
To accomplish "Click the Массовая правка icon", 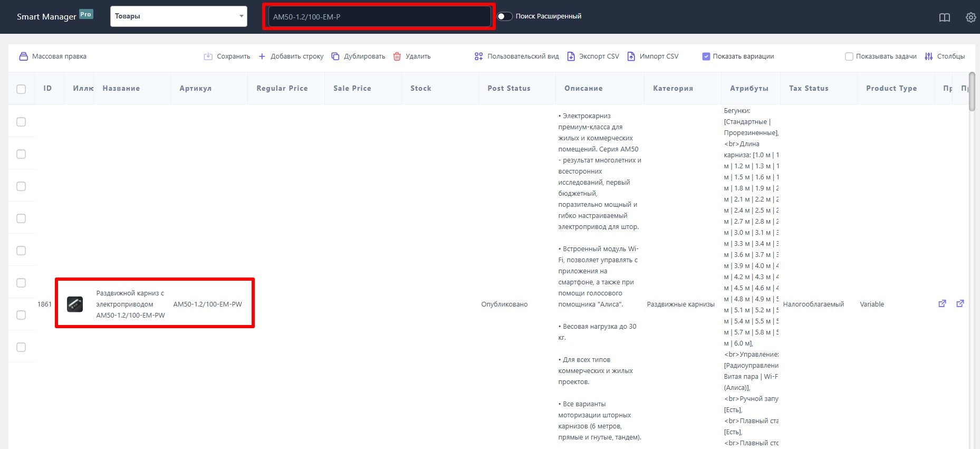I will (x=23, y=56).
